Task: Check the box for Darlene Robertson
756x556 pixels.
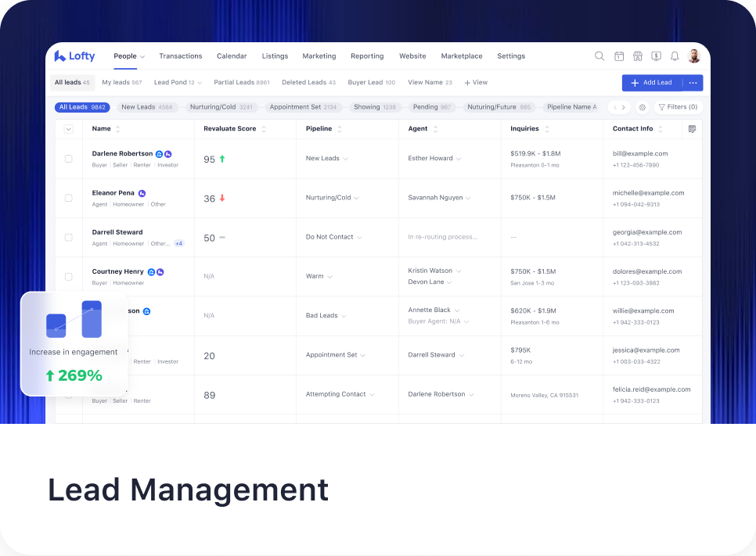Action: point(68,159)
